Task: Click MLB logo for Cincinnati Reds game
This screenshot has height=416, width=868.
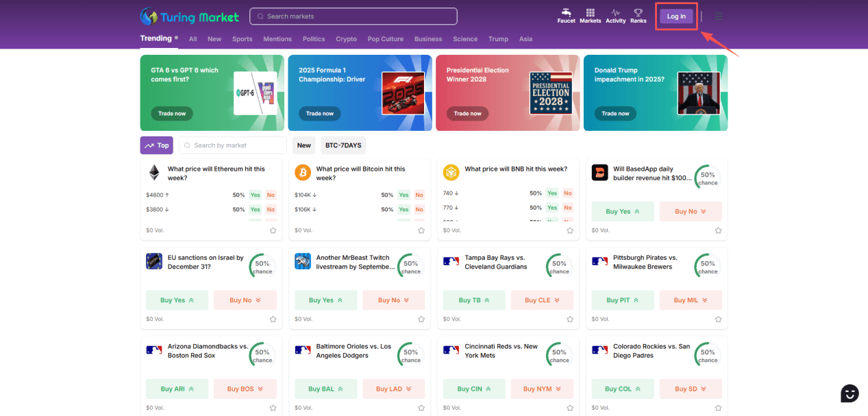Action: 451,350
